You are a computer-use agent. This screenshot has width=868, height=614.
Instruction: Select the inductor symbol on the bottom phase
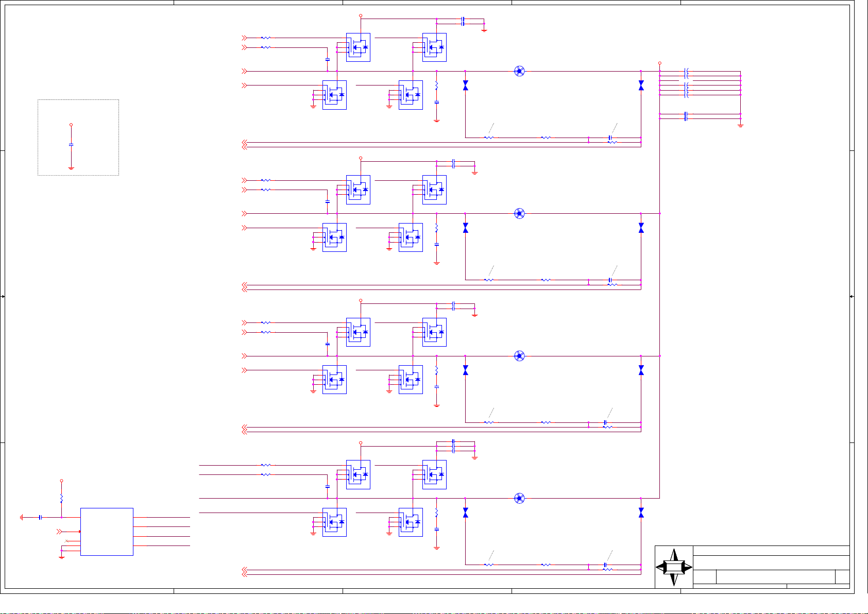pyautogui.click(x=520, y=498)
